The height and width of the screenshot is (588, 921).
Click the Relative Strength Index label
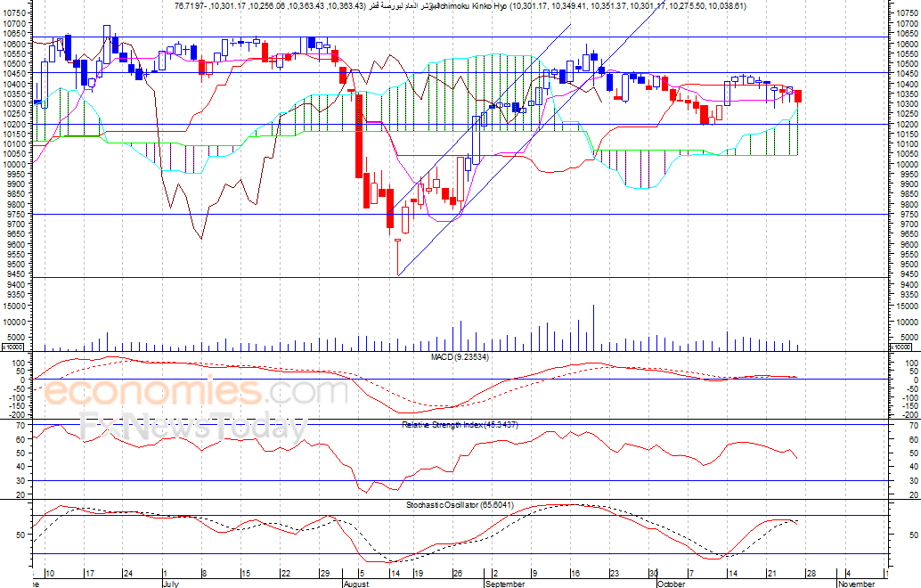[x=460, y=424]
